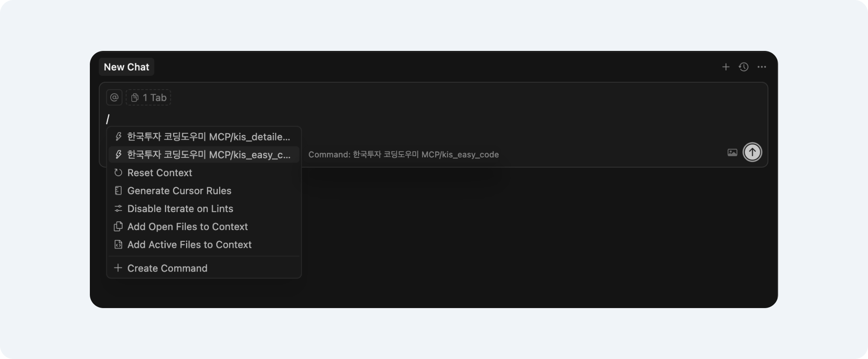
Task: Select Reset Context command
Action: pyautogui.click(x=204, y=173)
